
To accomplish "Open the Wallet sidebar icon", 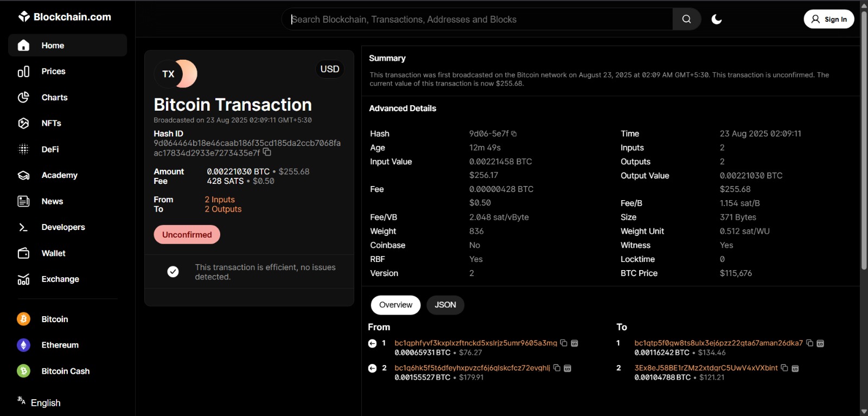I will click(x=23, y=253).
